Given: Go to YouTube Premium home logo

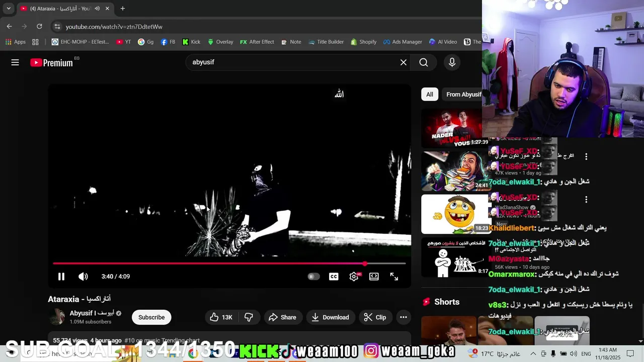Looking at the screenshot, I should 51,63.
